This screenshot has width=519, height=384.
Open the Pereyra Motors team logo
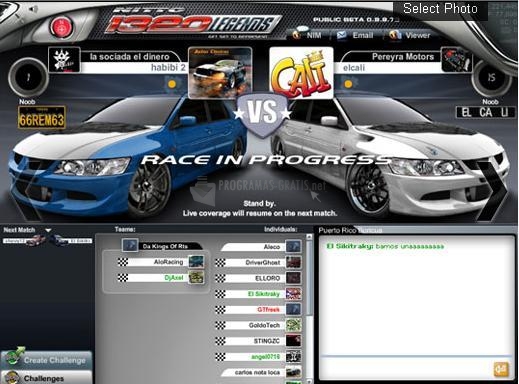[456, 60]
